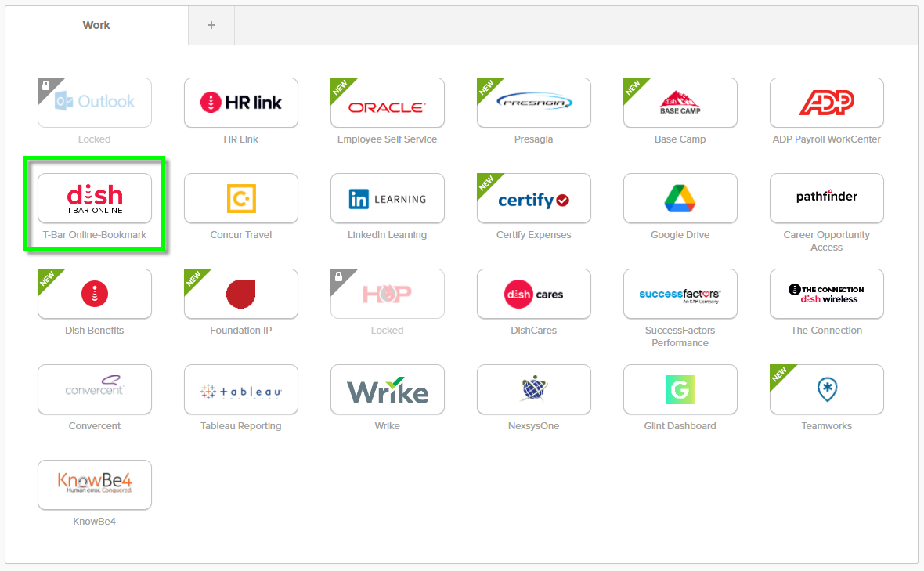This screenshot has height=571, width=924.
Task: Launch the Foundation IP tile
Action: click(241, 294)
